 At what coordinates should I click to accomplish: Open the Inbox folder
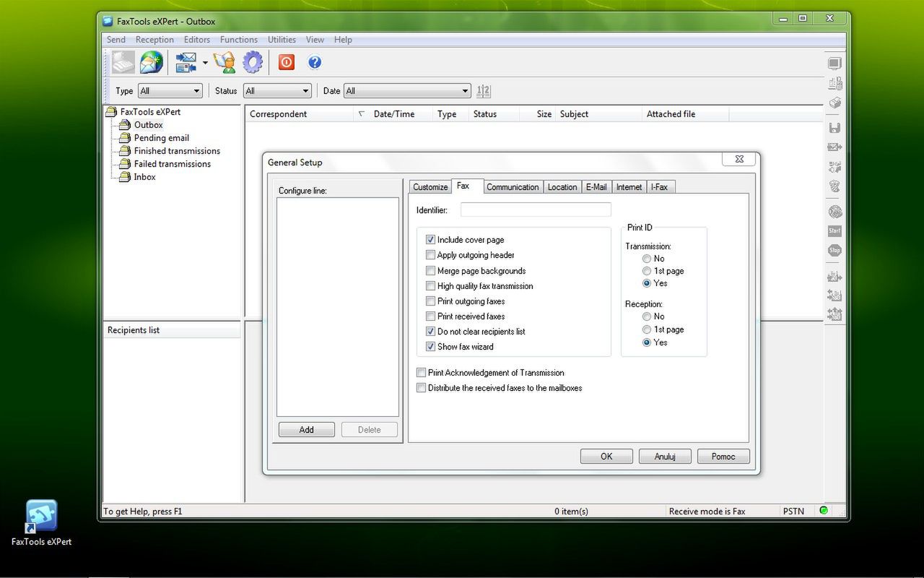click(x=144, y=177)
